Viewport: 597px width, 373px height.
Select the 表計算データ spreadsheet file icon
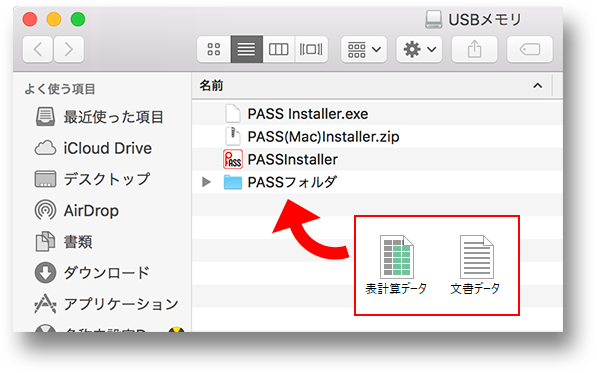click(x=396, y=257)
